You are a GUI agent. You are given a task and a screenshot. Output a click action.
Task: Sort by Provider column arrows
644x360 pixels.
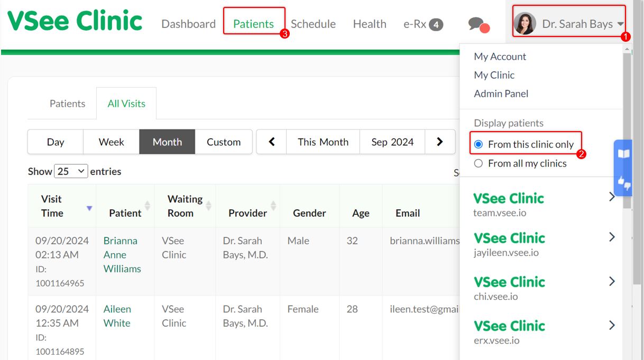273,206
